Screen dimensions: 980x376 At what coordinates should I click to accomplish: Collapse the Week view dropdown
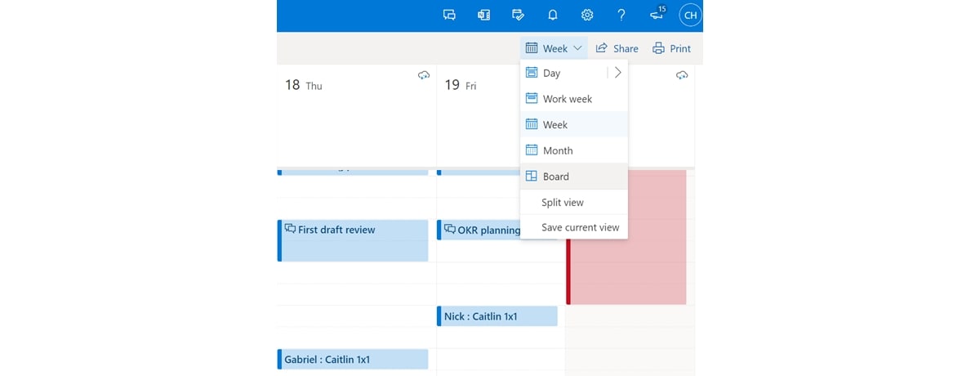point(554,48)
